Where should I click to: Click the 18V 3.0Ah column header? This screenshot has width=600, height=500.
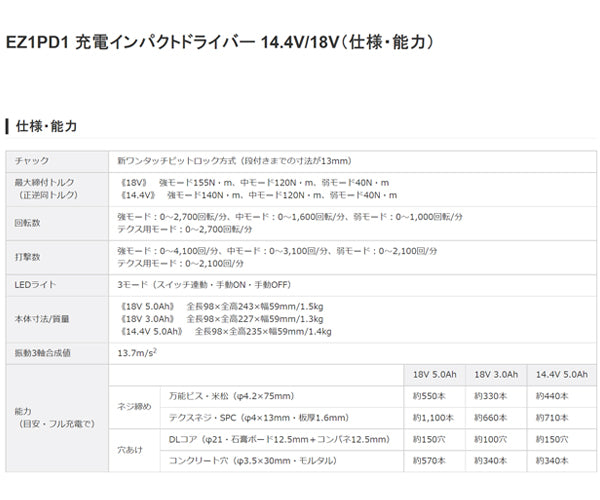[x=496, y=375]
